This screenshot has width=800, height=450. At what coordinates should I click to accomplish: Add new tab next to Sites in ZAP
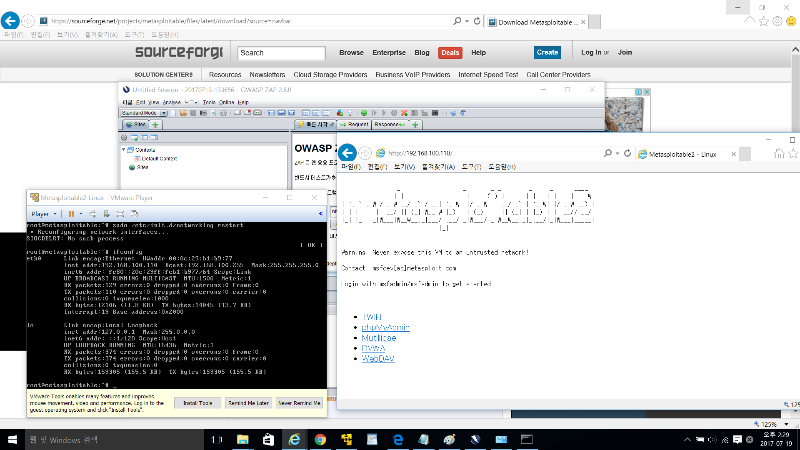(155, 124)
